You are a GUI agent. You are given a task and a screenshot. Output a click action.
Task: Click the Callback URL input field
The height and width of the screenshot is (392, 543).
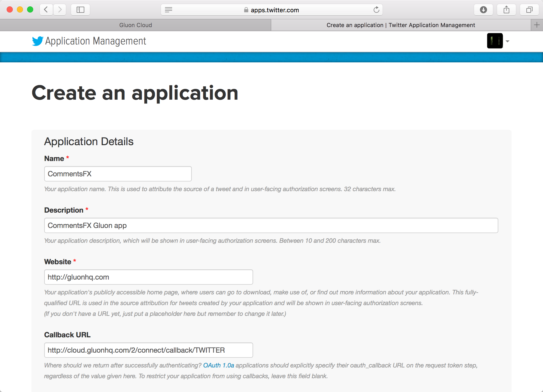[x=148, y=350]
